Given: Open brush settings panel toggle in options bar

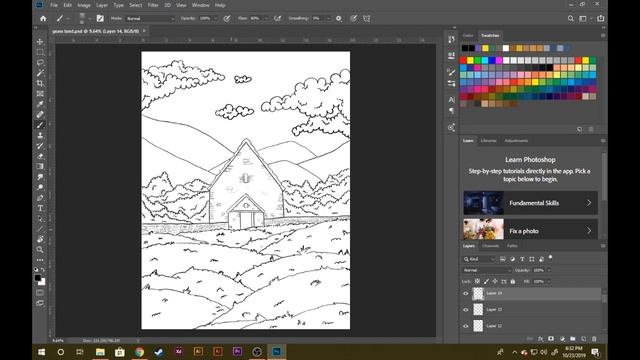Looking at the screenshot, I should coord(100,18).
